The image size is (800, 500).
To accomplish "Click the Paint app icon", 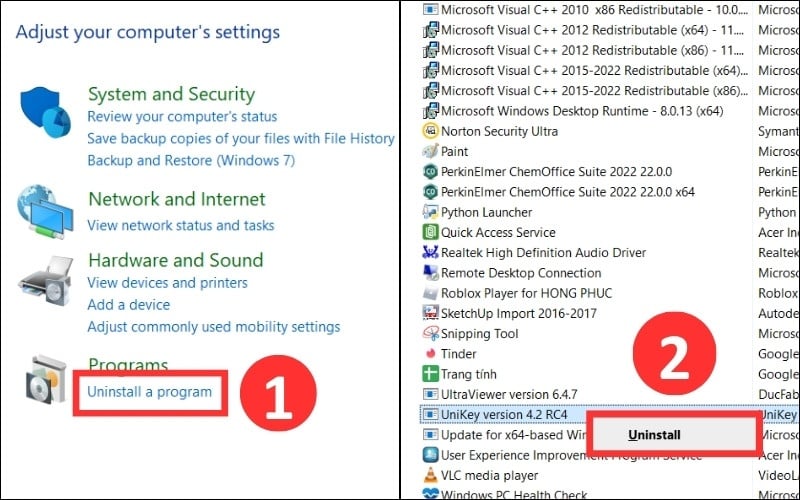I will coord(430,152).
